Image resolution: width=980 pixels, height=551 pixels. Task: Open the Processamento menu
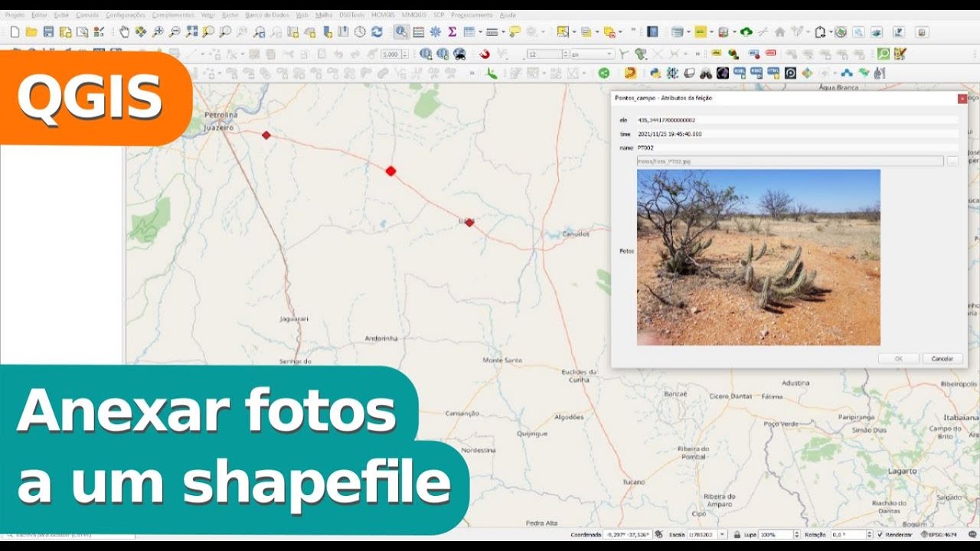[x=472, y=15]
